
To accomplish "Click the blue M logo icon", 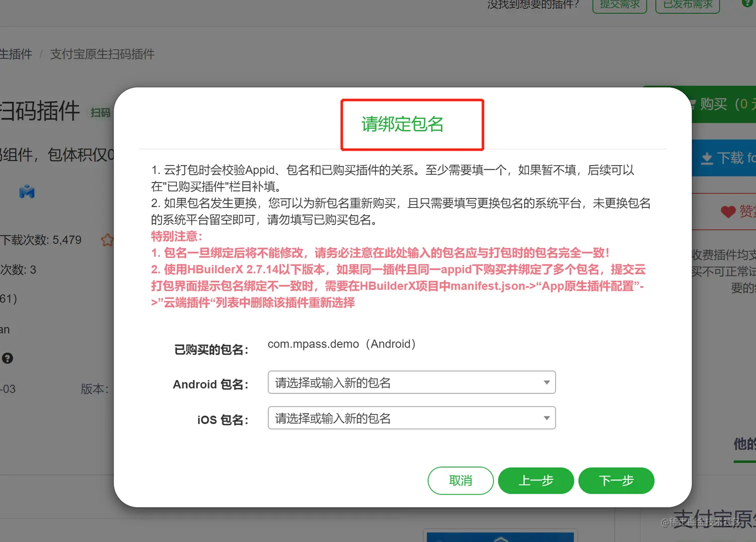I will (x=27, y=191).
